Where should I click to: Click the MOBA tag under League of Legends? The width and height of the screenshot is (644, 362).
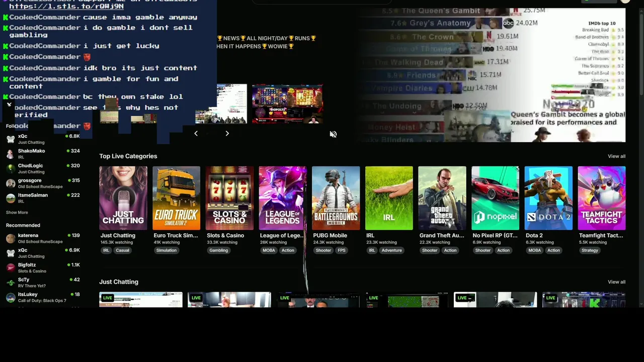(x=269, y=250)
